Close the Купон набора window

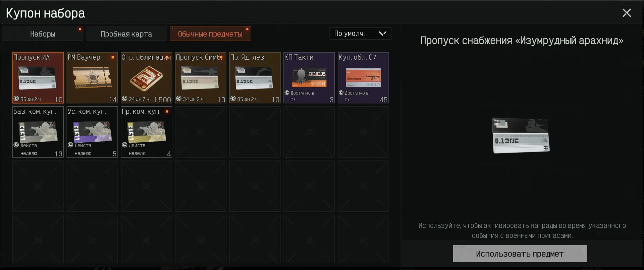(x=627, y=13)
